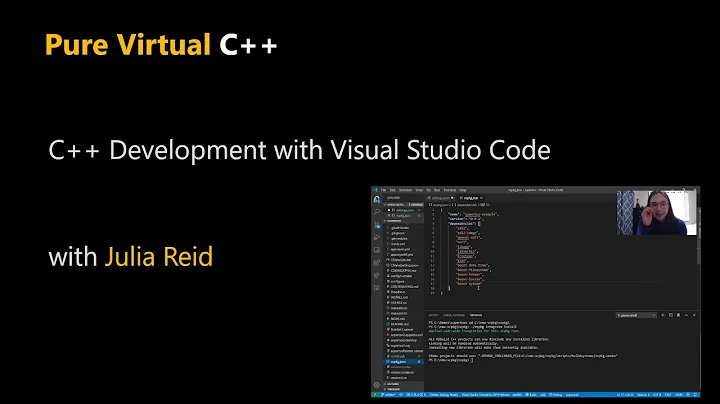Click the synchronize changes icon in the status bar

pos(401,395)
